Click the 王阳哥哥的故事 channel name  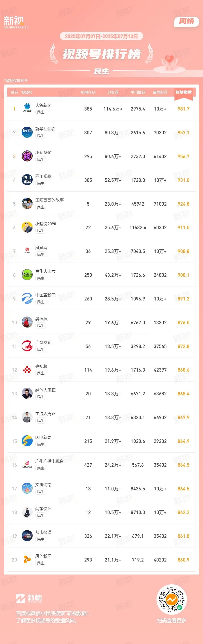click(x=50, y=200)
